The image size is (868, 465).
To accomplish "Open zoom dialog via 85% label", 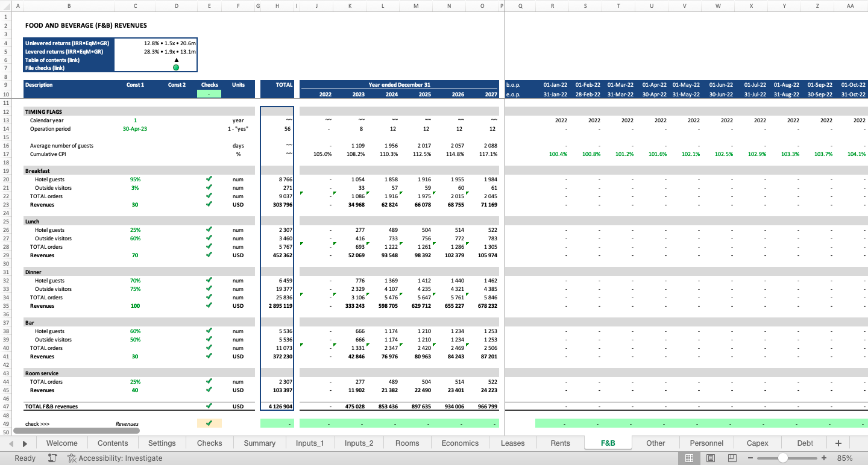I will click(844, 458).
